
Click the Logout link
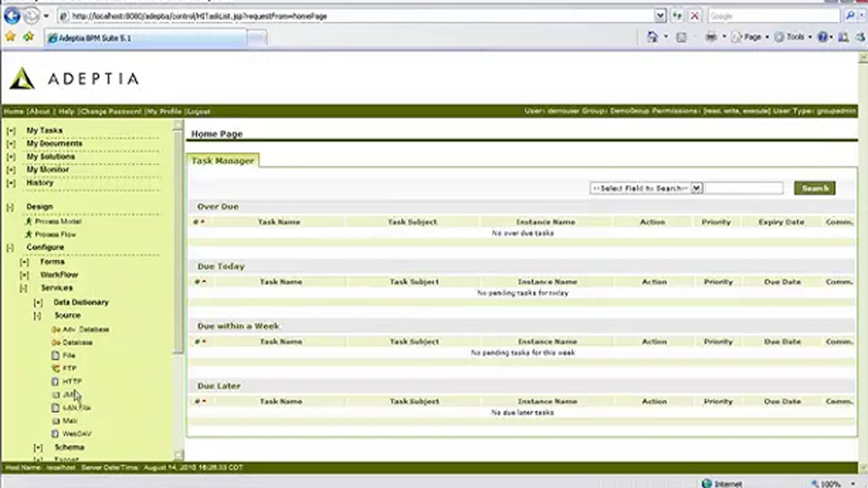tap(198, 112)
